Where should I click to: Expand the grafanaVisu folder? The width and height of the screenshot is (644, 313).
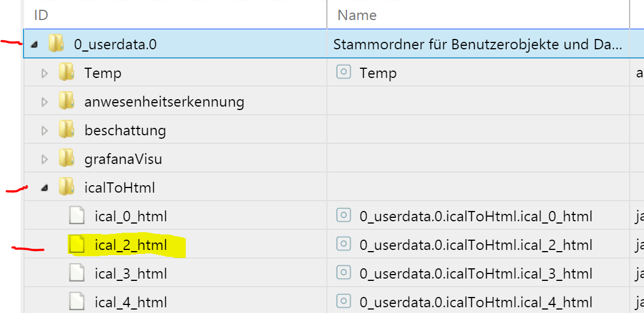click(45, 159)
